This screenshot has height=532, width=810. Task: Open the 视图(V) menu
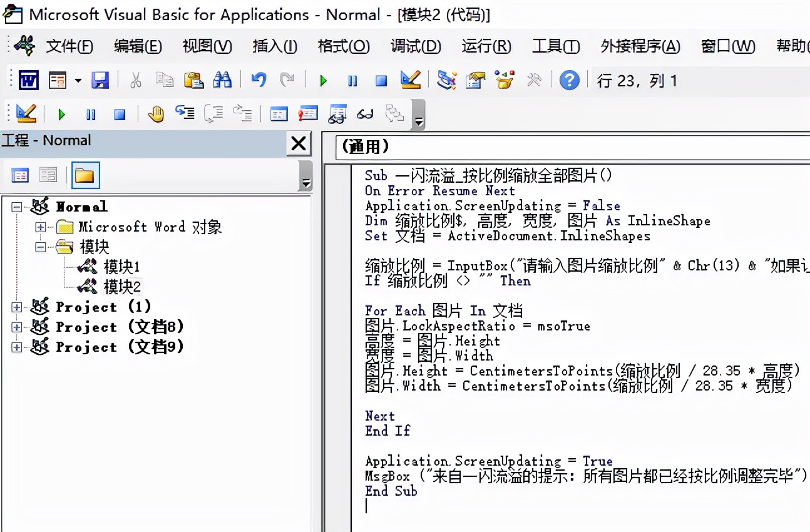[207, 46]
